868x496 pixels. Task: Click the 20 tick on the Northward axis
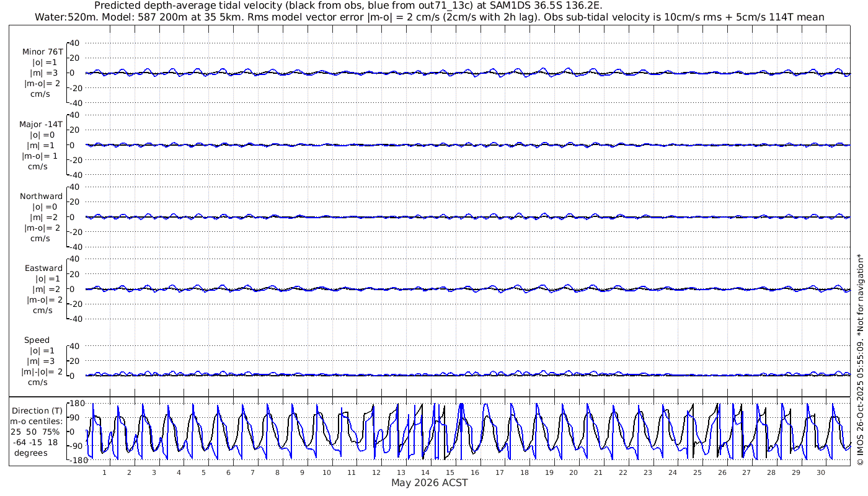click(75, 201)
